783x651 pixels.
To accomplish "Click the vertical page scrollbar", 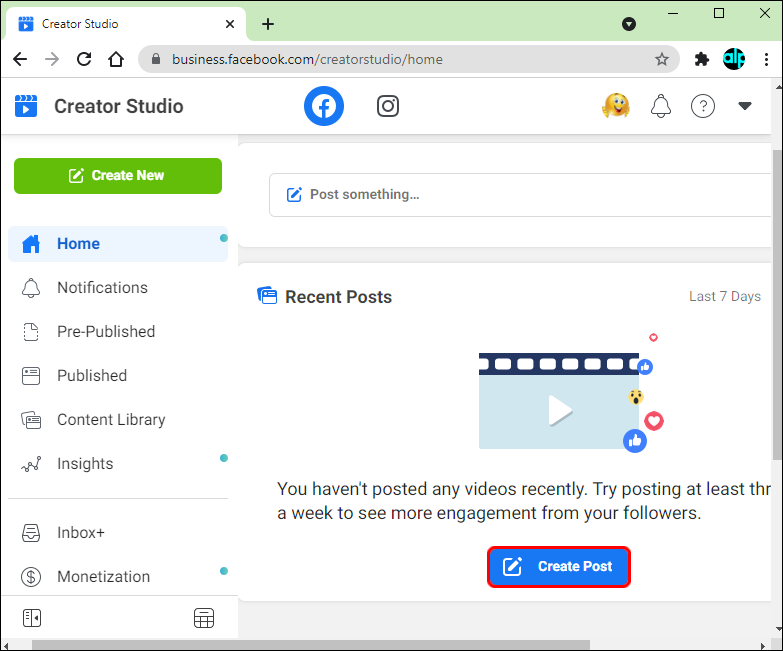I will click(777, 305).
